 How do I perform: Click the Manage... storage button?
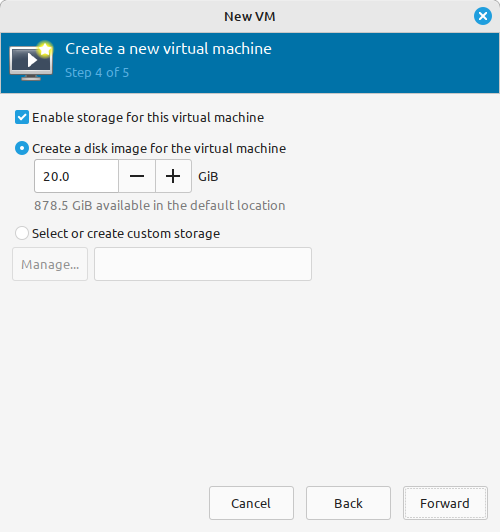(x=50, y=264)
